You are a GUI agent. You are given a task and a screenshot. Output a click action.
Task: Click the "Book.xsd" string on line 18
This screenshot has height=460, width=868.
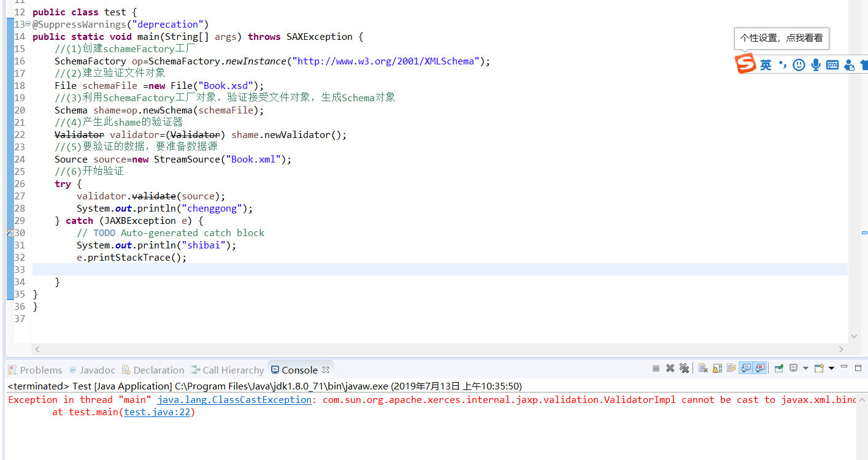coord(226,86)
